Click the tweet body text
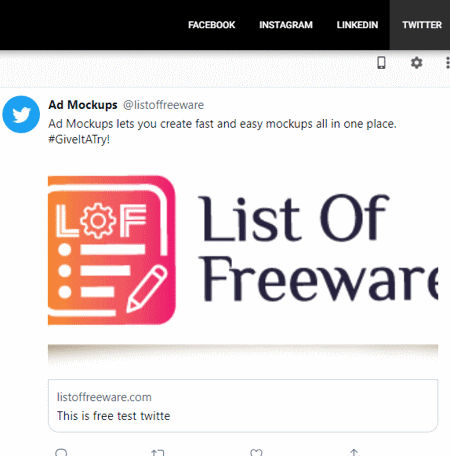The image size is (450, 456). coord(222,131)
